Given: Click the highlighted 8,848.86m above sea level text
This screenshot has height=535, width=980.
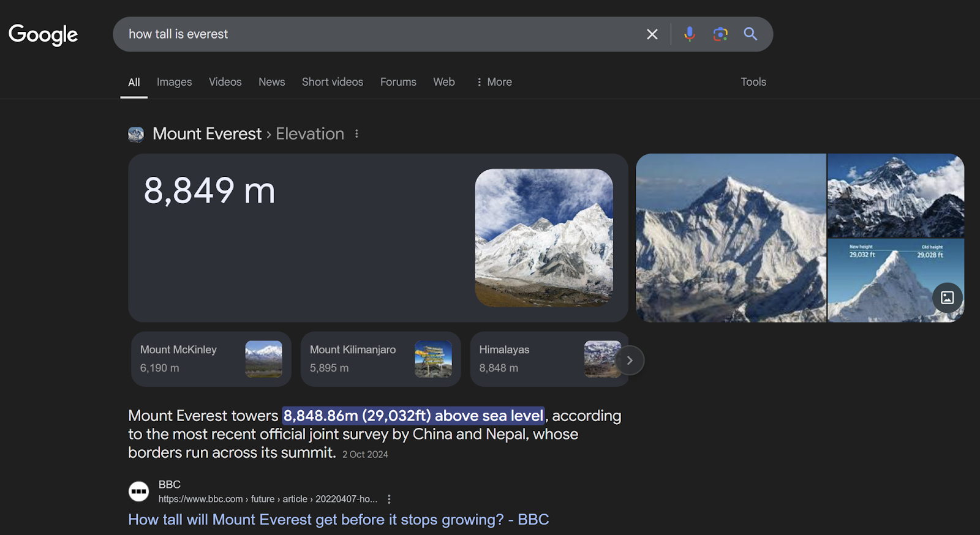Looking at the screenshot, I should click(413, 416).
